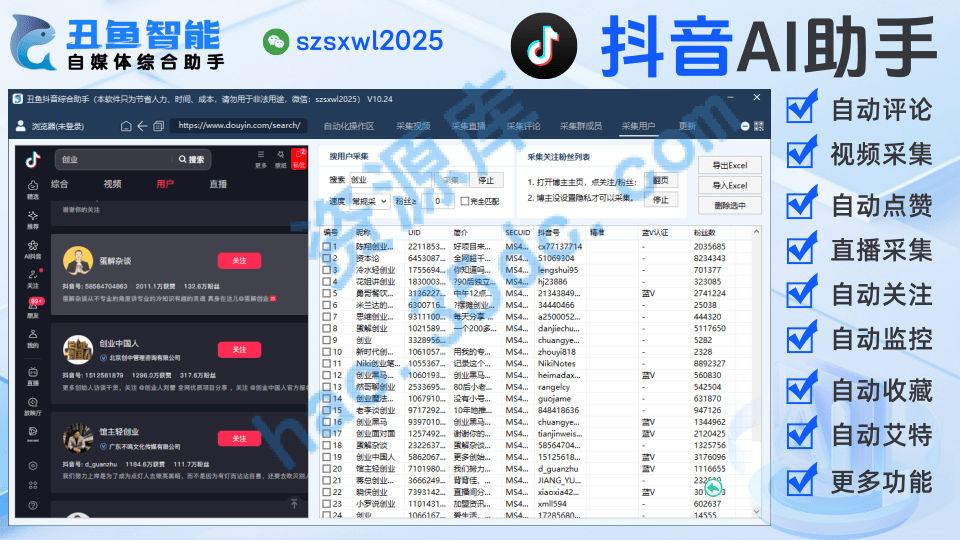The height and width of the screenshot is (540, 960).
Task: Click the 蓝V认证 column header
Action: click(x=654, y=233)
